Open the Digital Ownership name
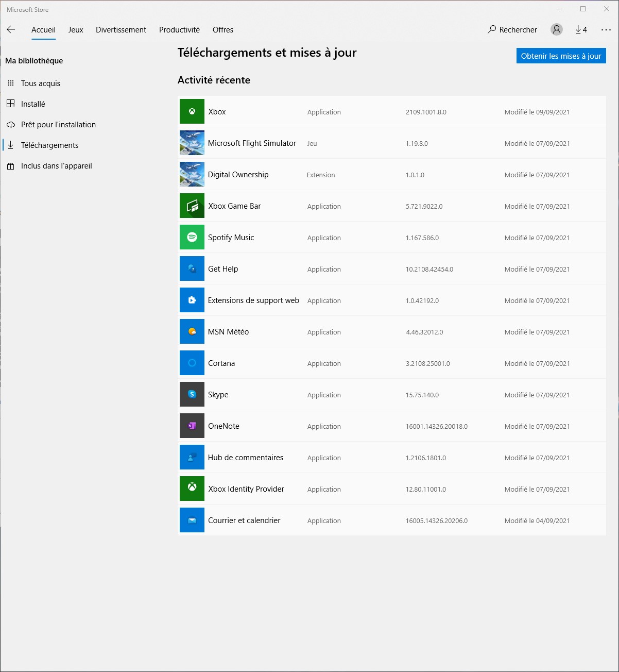The height and width of the screenshot is (672, 619). point(238,175)
